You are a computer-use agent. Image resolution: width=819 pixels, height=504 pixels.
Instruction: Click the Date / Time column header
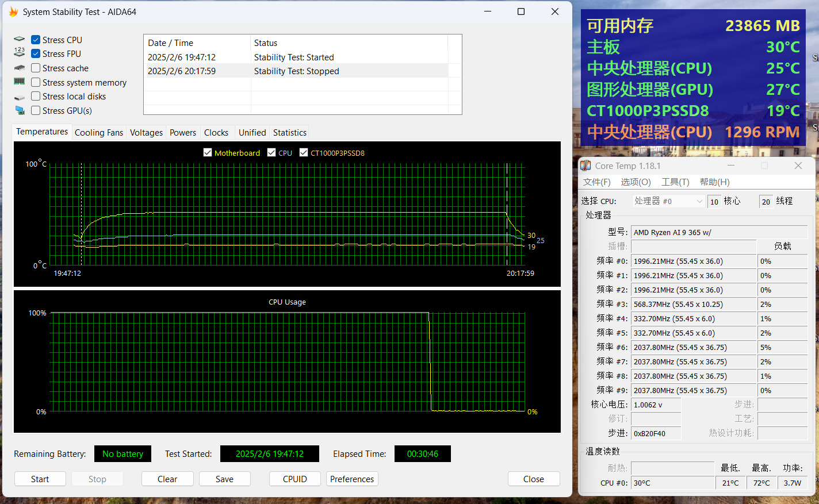[197, 43]
